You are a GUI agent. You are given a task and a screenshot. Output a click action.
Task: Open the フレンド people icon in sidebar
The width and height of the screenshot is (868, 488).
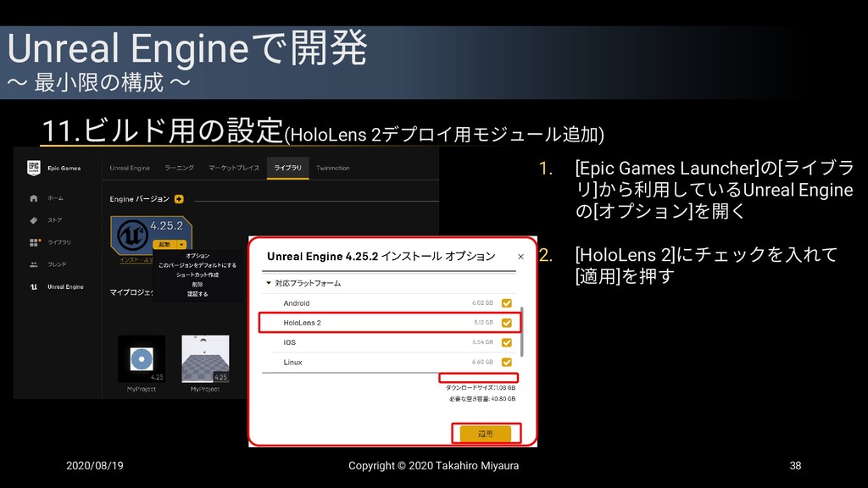click(34, 264)
